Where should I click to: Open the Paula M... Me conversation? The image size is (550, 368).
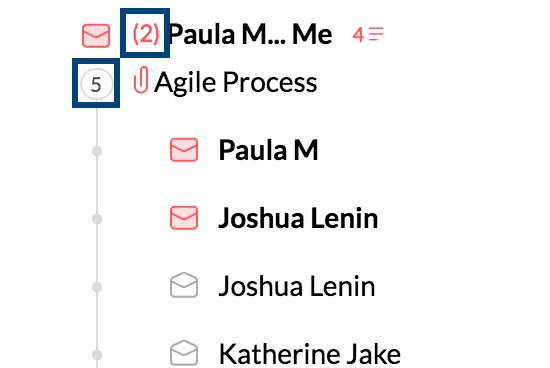(x=250, y=35)
